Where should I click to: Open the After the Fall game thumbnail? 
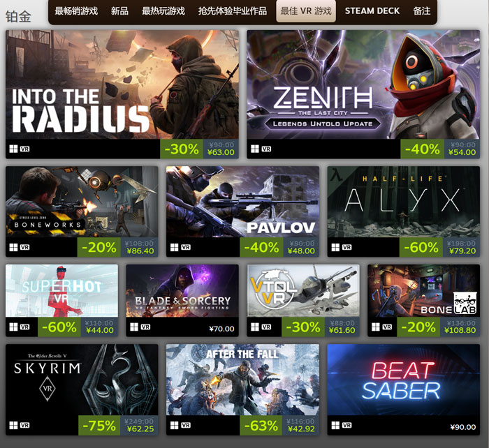242,380
